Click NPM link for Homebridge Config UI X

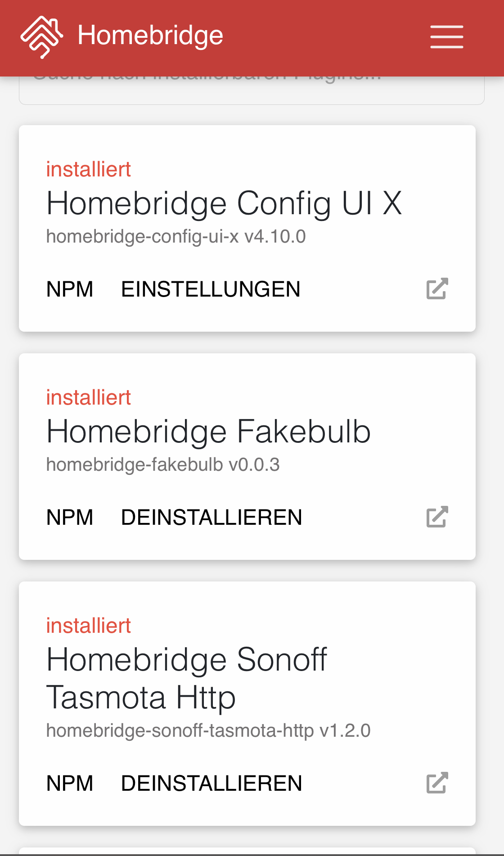tap(70, 289)
